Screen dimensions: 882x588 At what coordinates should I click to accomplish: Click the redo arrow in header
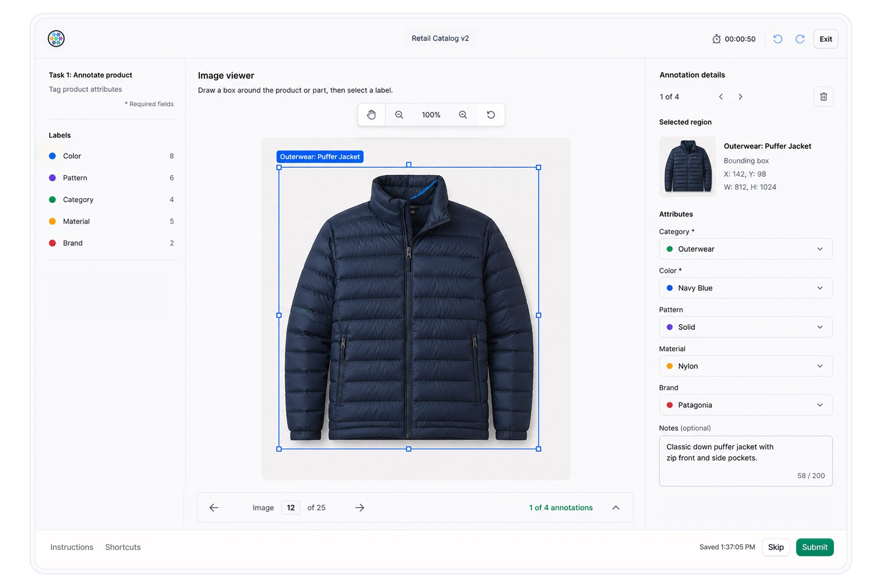tap(800, 39)
